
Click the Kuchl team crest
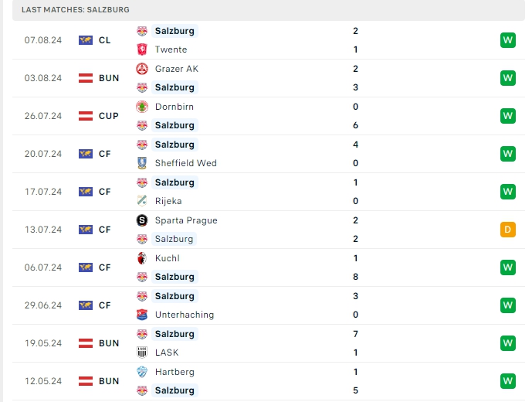point(142,258)
